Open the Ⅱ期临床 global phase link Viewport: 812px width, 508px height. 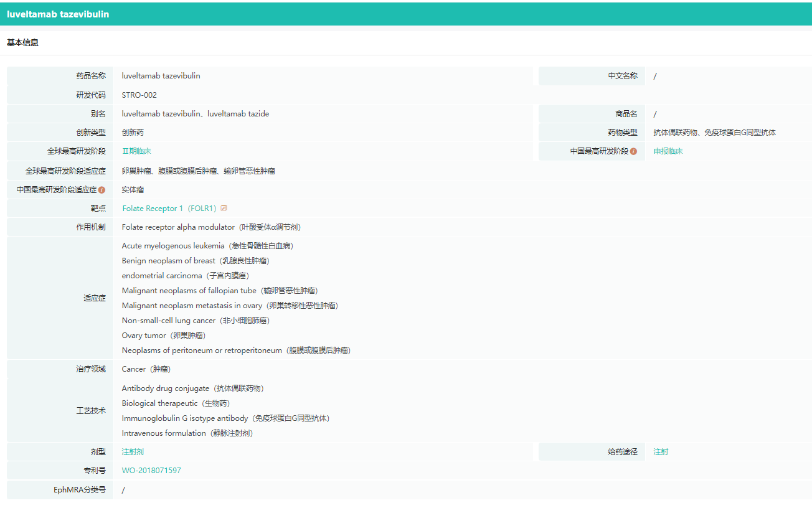(x=136, y=151)
